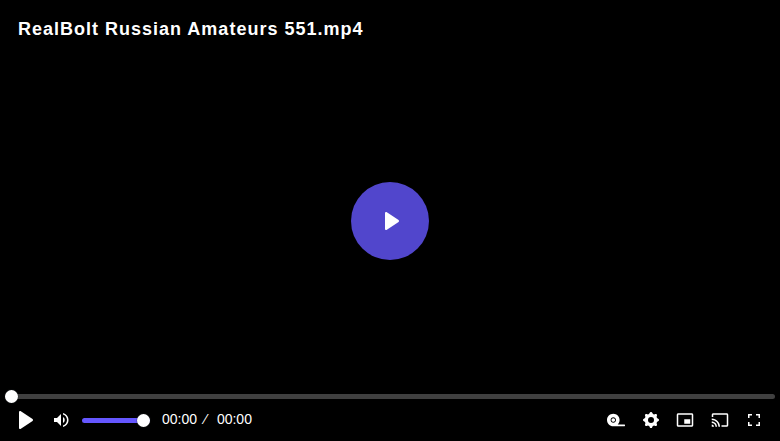Click the black video area above the play button
The image size is (780, 441).
[390, 109]
